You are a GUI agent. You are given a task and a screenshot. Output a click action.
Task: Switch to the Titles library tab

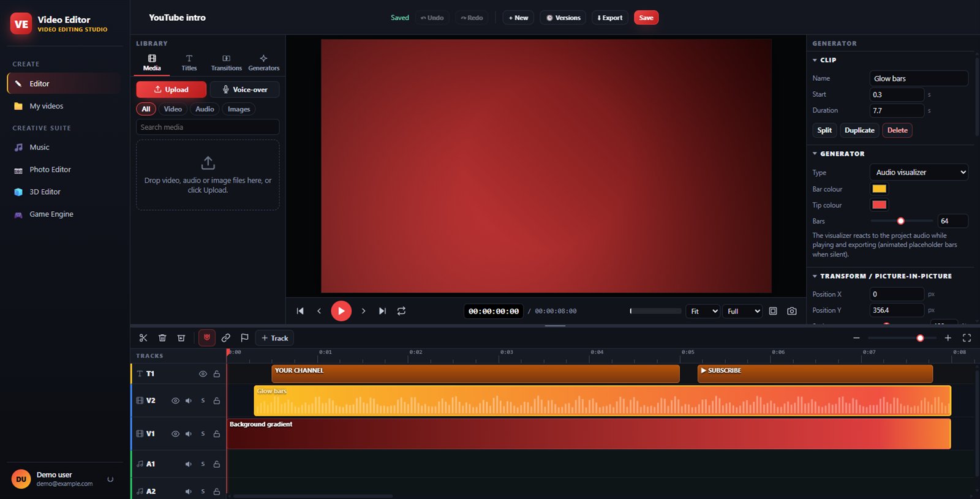(189, 63)
